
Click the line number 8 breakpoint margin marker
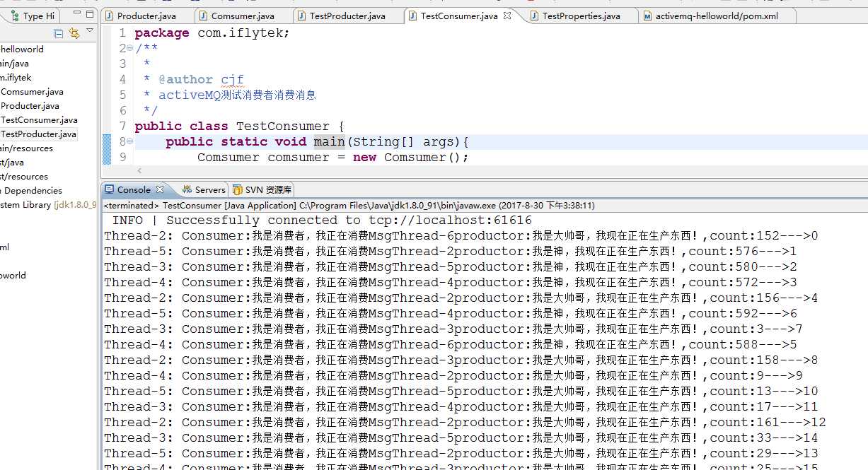[x=107, y=141]
